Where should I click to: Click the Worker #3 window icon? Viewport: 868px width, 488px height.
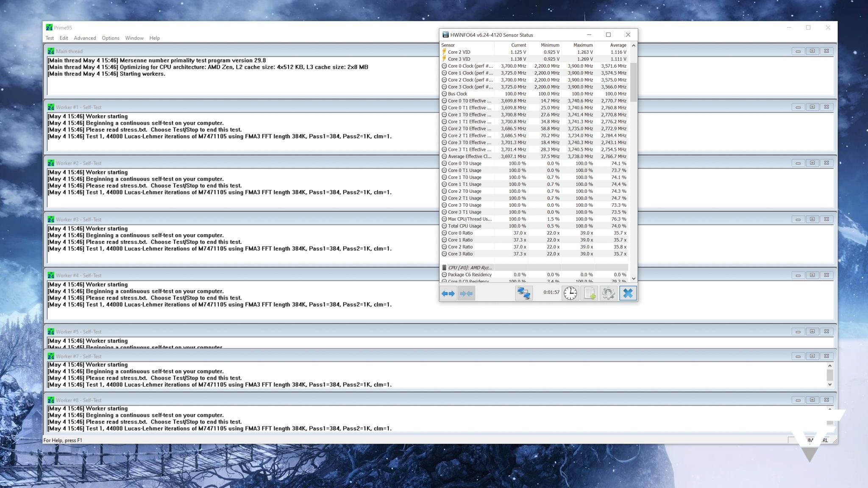click(x=51, y=219)
